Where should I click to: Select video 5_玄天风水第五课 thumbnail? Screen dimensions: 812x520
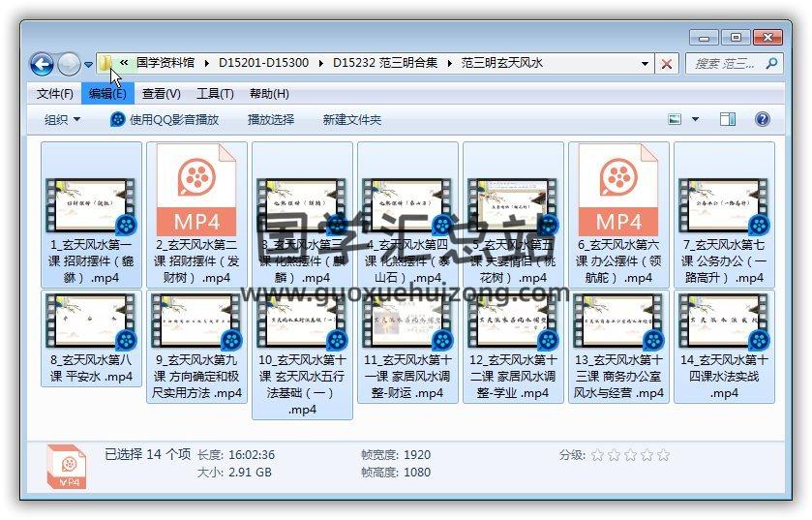coord(513,205)
